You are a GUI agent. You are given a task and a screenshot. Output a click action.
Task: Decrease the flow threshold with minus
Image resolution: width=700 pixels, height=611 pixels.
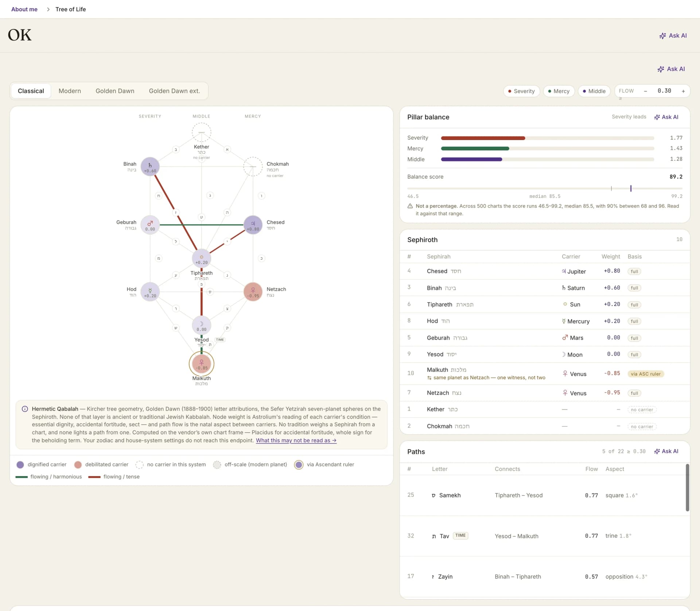pyautogui.click(x=645, y=91)
